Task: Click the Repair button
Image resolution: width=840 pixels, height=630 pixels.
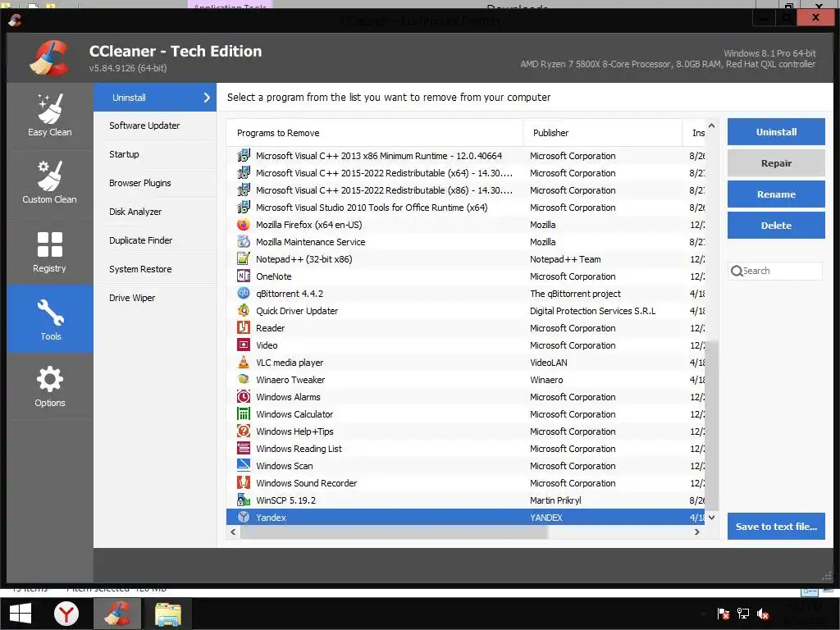Action: coord(776,163)
